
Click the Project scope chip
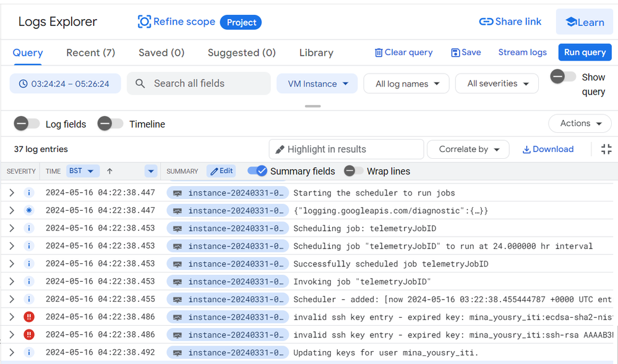(x=241, y=22)
